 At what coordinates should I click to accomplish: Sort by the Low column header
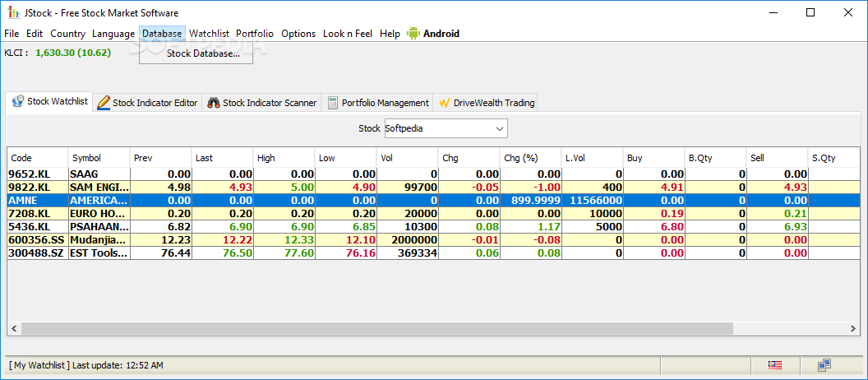pyautogui.click(x=345, y=158)
